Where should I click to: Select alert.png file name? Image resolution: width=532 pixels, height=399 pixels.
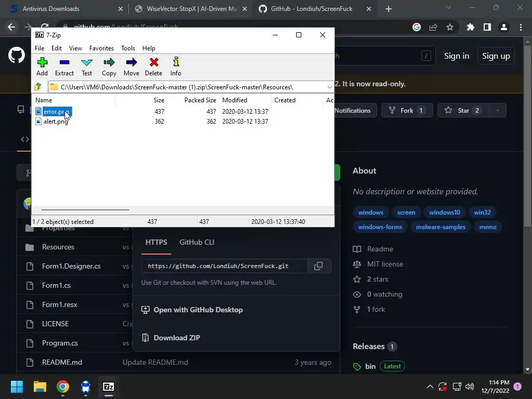[56, 122]
